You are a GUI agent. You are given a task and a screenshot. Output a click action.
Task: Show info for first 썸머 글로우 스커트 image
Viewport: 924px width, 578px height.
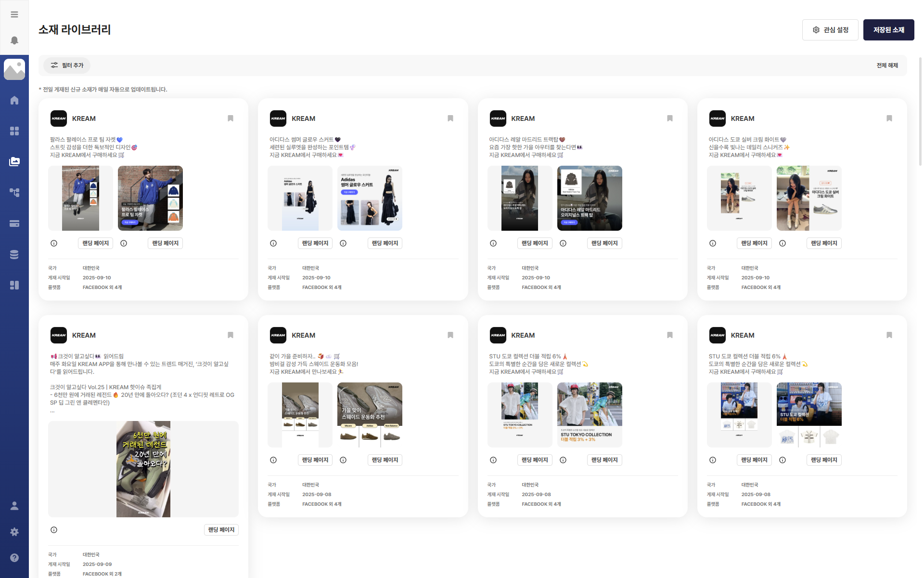273,243
